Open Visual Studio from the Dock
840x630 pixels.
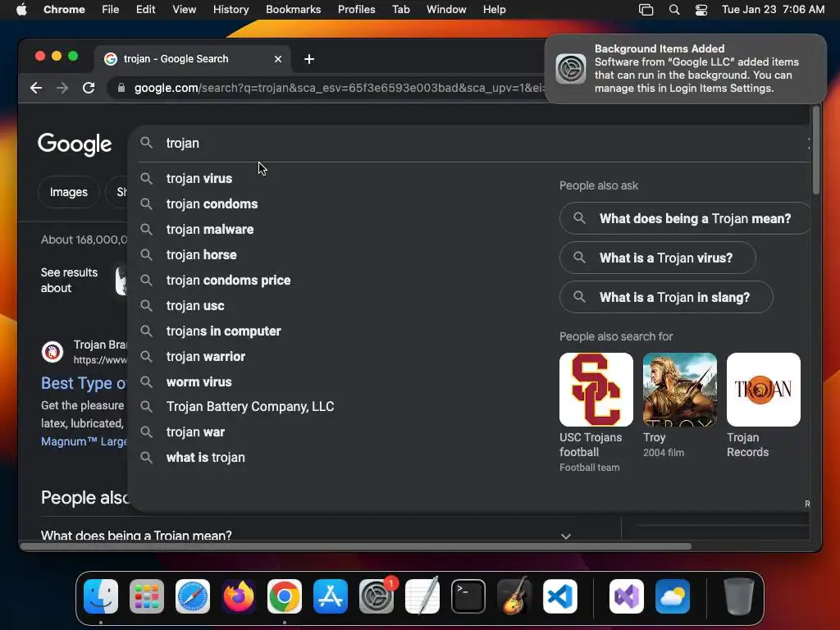tap(627, 596)
